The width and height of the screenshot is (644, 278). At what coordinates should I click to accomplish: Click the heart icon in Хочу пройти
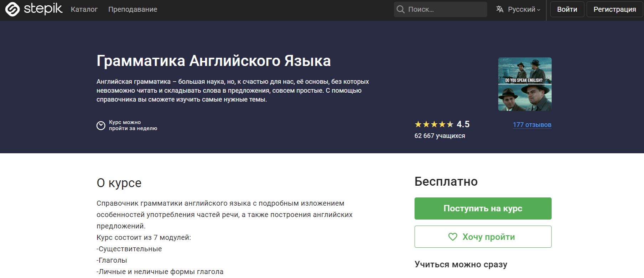(453, 237)
